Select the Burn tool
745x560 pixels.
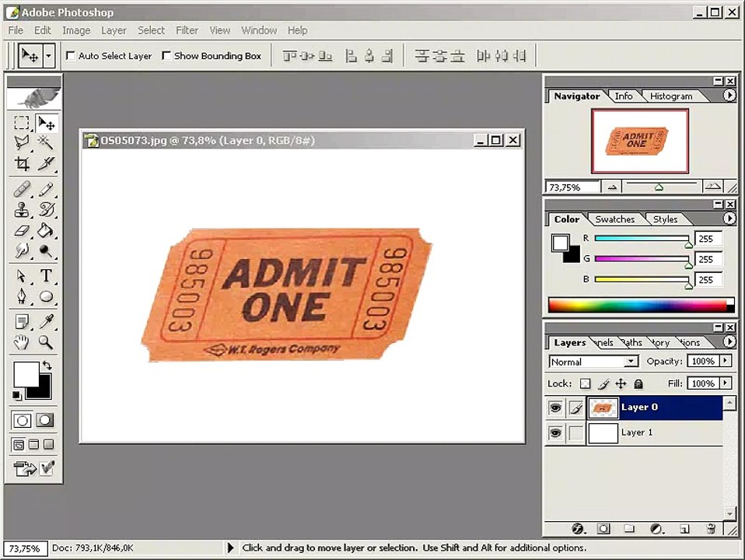tap(46, 250)
